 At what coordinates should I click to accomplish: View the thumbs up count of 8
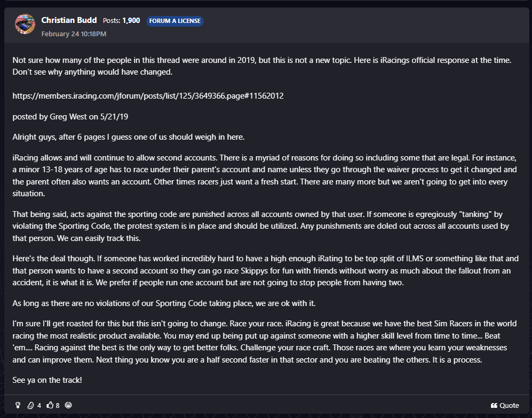58,405
